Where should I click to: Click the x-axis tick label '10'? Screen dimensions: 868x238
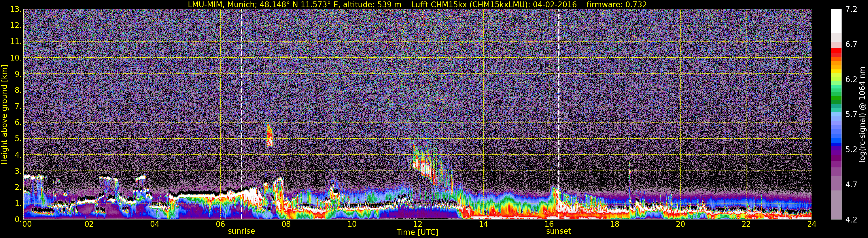coord(352,224)
